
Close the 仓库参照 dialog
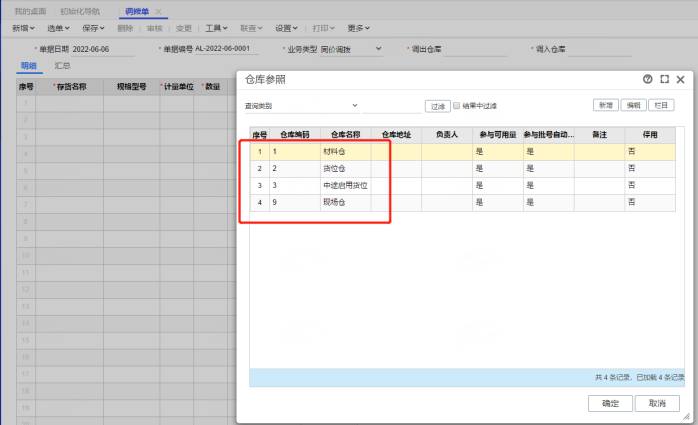(681, 80)
